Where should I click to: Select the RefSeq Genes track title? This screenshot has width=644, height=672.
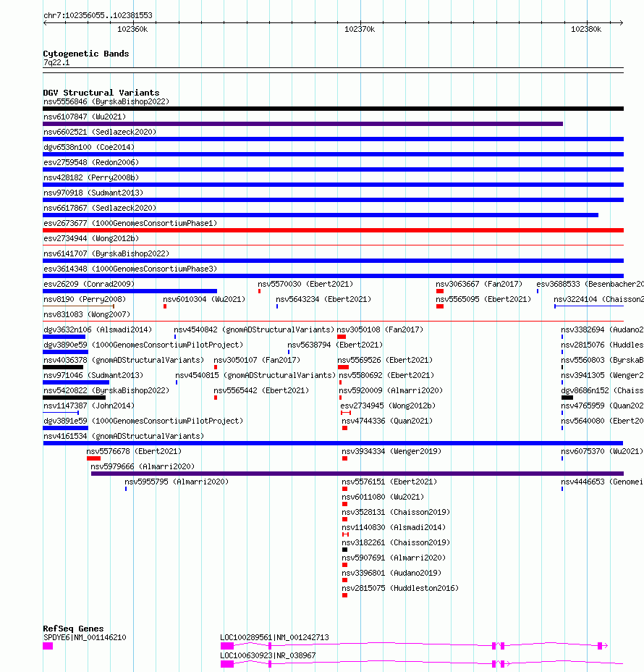point(73,629)
